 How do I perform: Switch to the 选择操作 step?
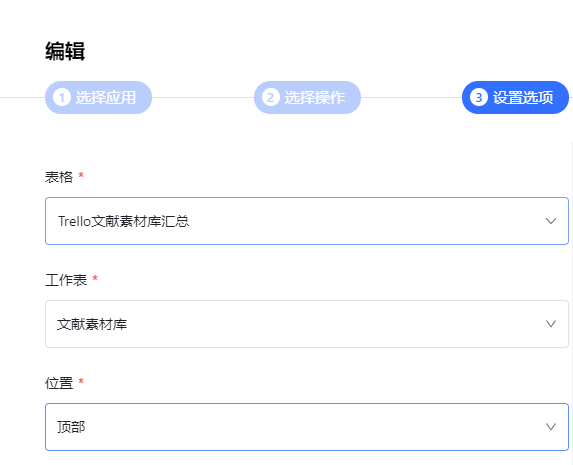(x=307, y=98)
